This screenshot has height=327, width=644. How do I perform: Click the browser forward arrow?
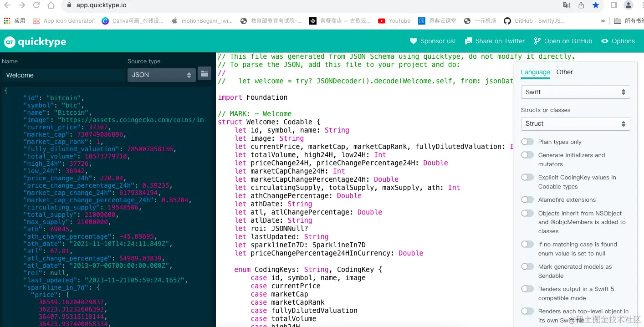coord(21,5)
